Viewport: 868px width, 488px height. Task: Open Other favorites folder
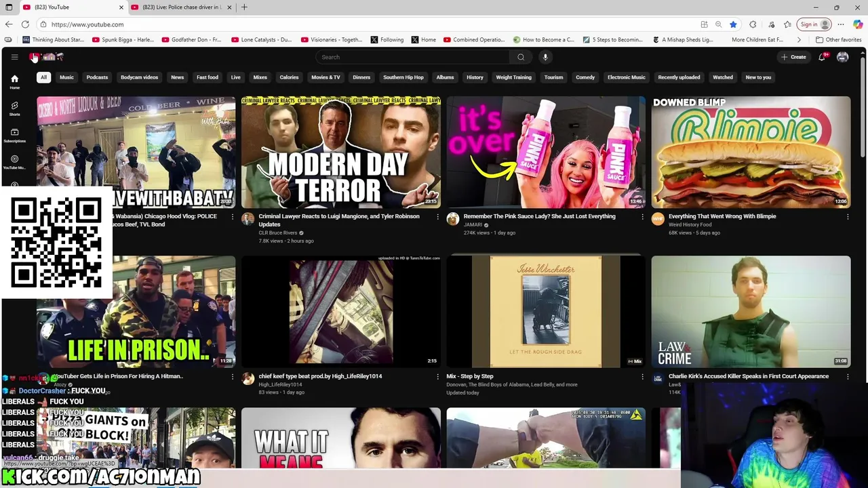pos(838,40)
